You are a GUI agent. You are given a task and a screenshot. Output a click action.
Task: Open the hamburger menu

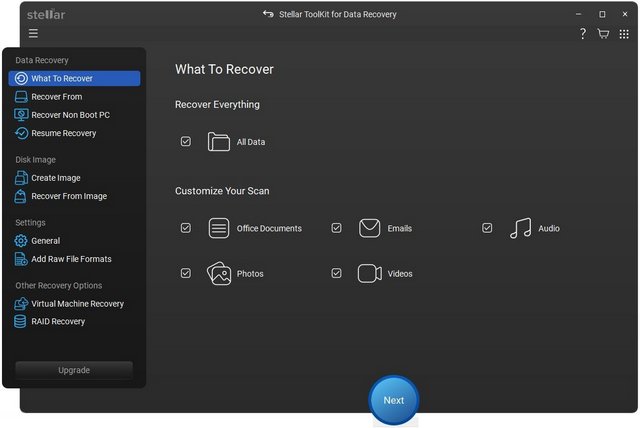(x=33, y=33)
